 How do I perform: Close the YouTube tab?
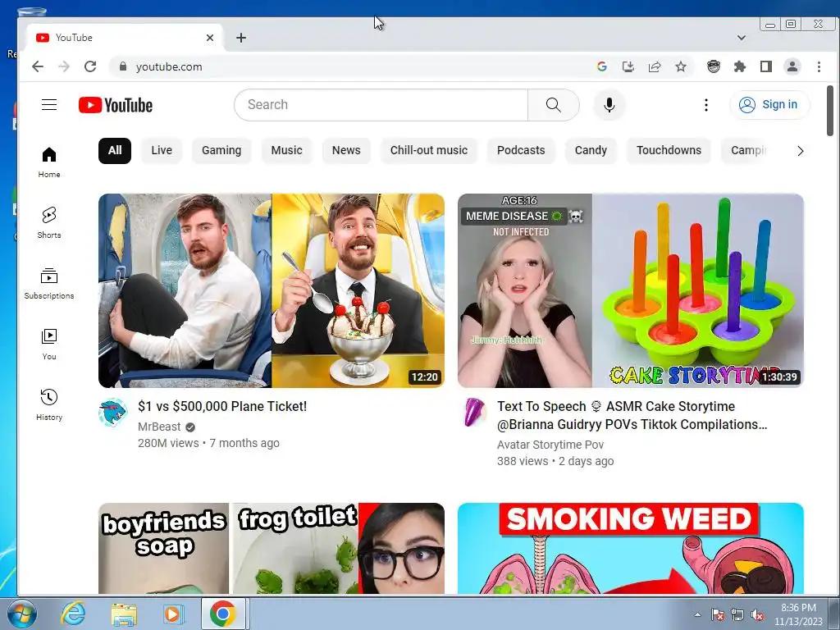pos(210,38)
